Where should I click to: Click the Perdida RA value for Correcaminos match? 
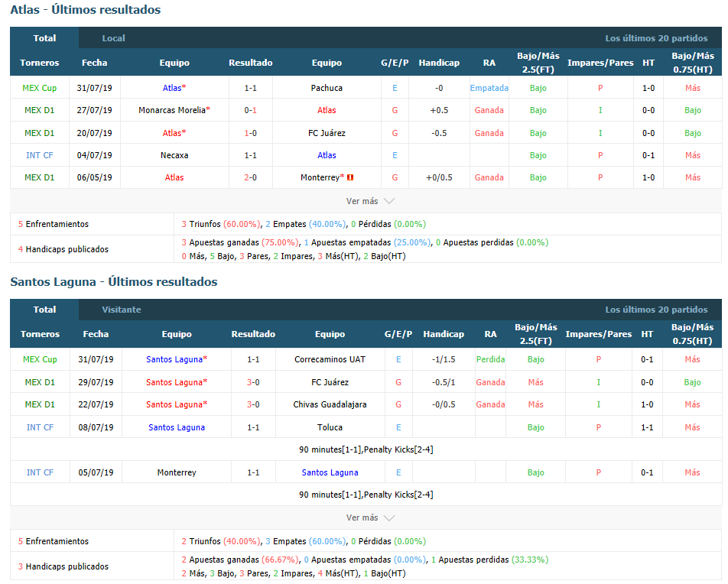click(x=490, y=359)
